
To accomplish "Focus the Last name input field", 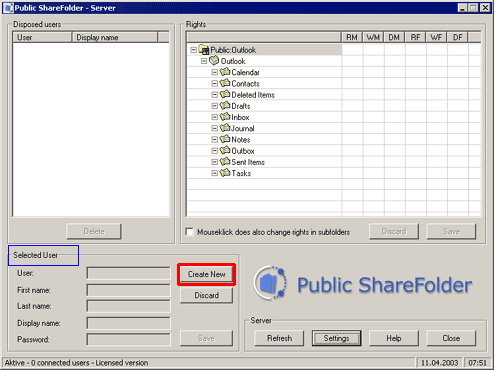I will [x=128, y=306].
